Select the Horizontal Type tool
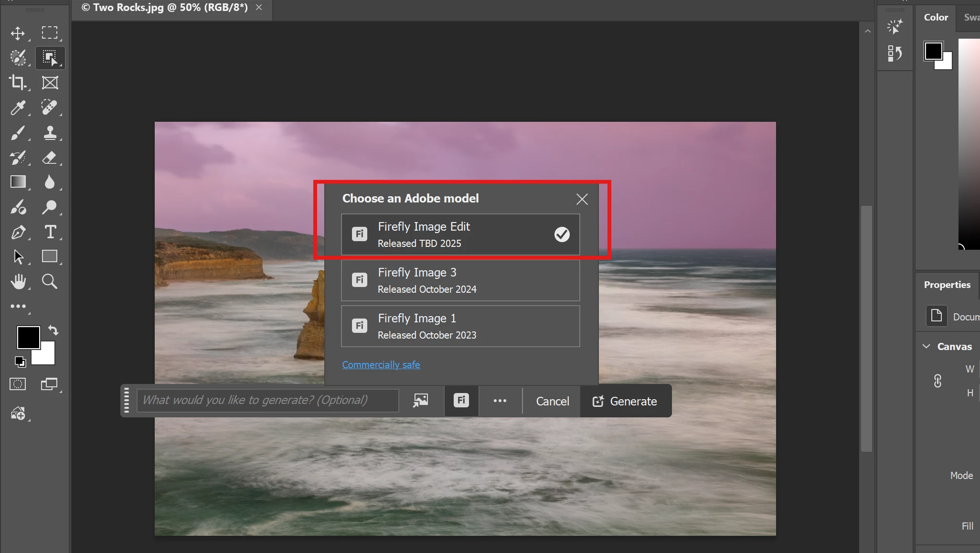This screenshot has height=553, width=980. (50, 232)
